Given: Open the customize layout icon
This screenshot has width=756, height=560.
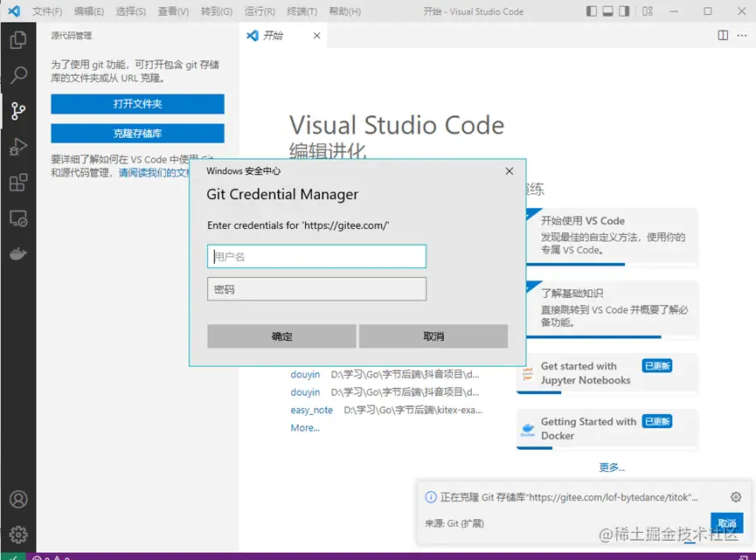Looking at the screenshot, I should [x=648, y=11].
